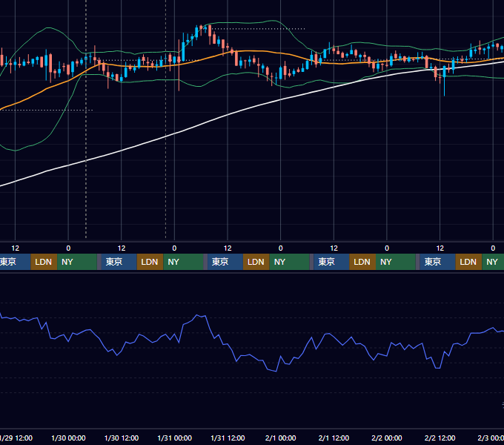The width and height of the screenshot is (504, 445).
Task: Click the 2/1 00:00 date label
Action: pyautogui.click(x=281, y=438)
